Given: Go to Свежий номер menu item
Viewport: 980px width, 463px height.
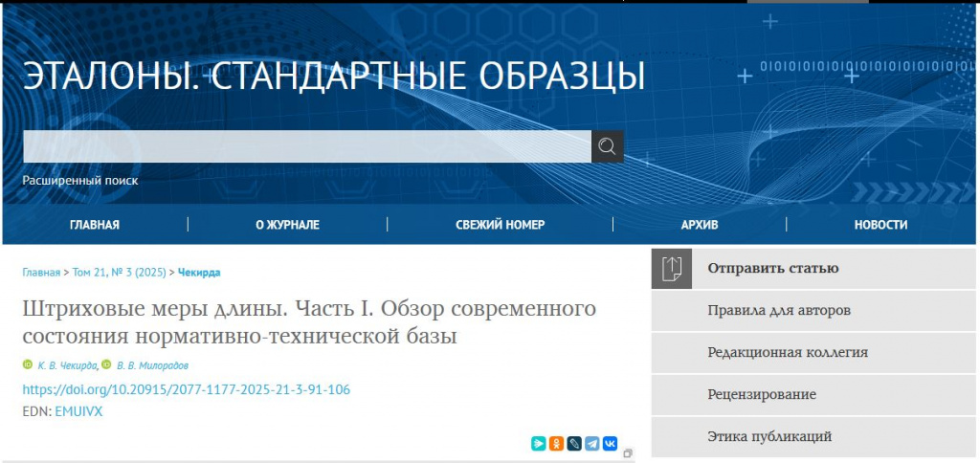Looking at the screenshot, I should coord(500,225).
